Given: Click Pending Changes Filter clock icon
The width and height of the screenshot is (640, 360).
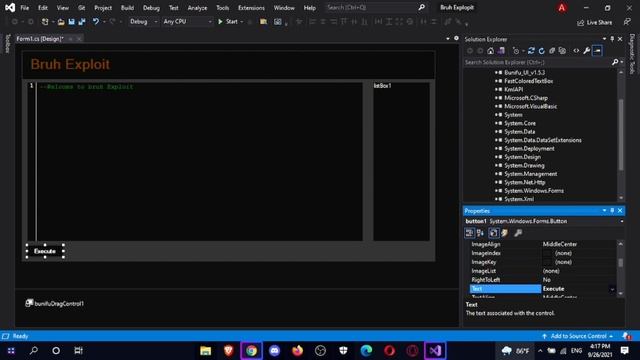Looking at the screenshot, I should tap(516, 51).
